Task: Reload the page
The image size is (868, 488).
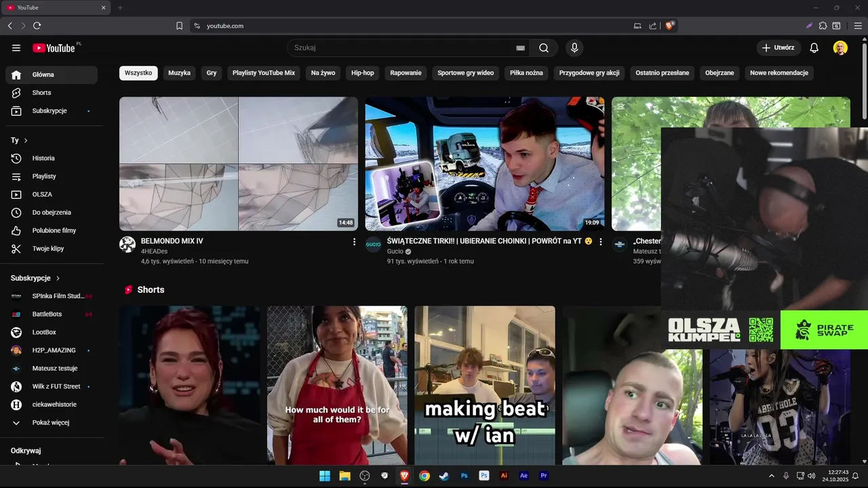Action: pos(37,26)
